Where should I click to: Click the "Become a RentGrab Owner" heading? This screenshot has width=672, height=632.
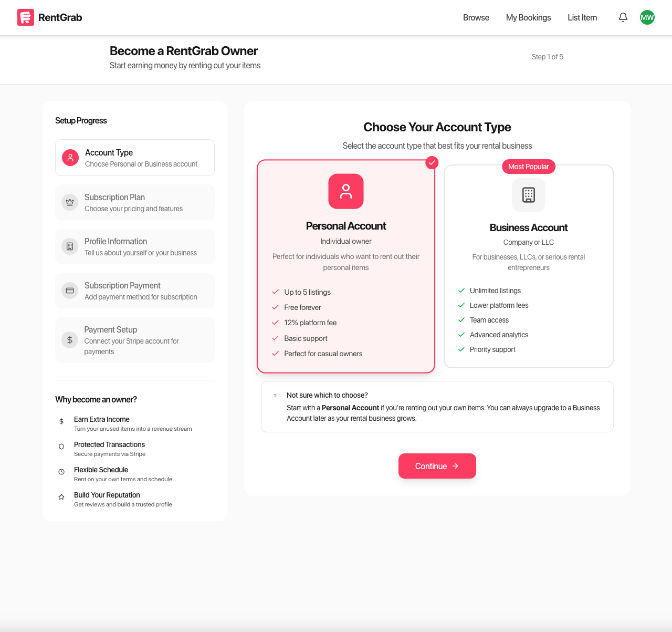184,51
